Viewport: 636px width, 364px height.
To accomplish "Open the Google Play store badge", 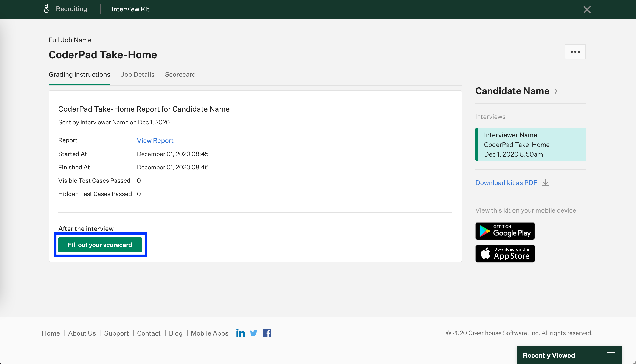I will pos(505,231).
